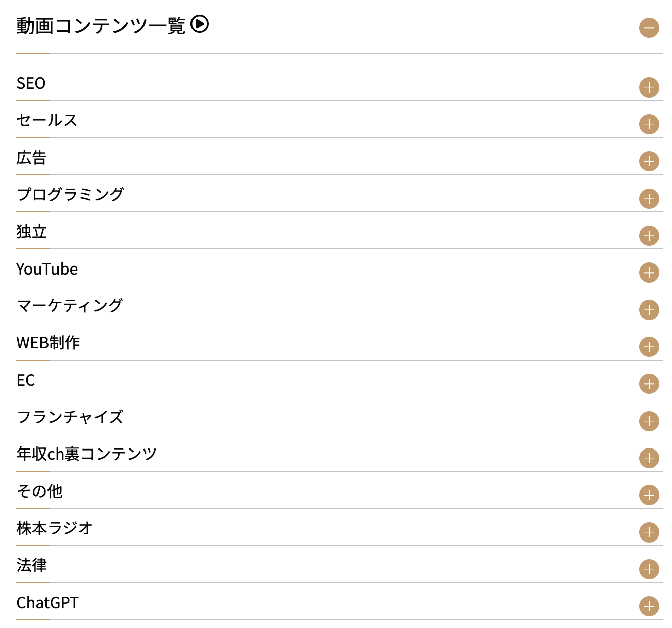Expand the マーケティング row plus button
Screen dimensions: 672x628
pos(649,310)
